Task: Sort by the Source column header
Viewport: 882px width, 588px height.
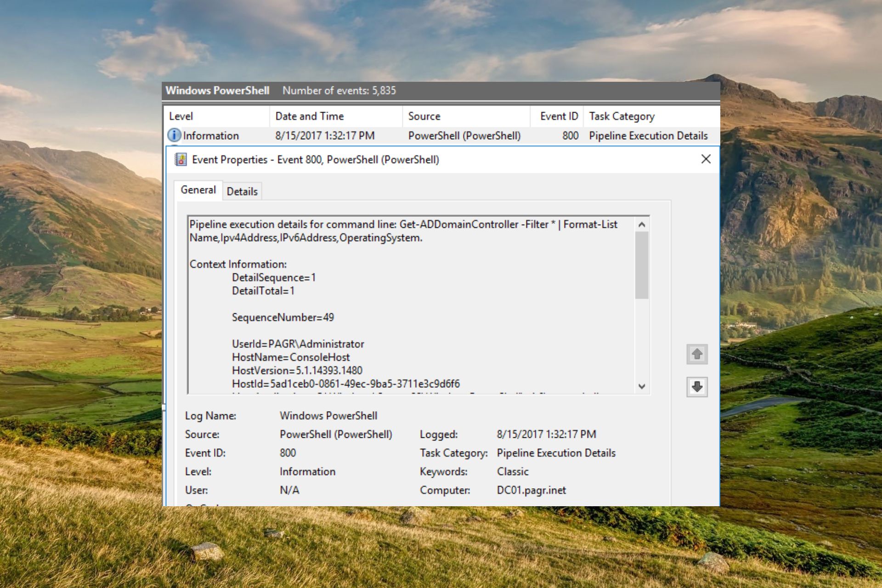Action: click(x=466, y=116)
